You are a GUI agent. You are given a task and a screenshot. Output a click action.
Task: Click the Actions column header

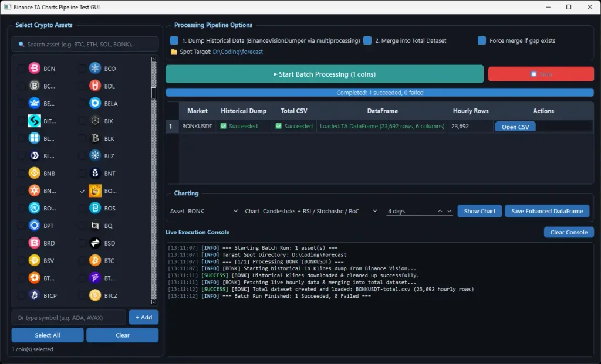[543, 111]
